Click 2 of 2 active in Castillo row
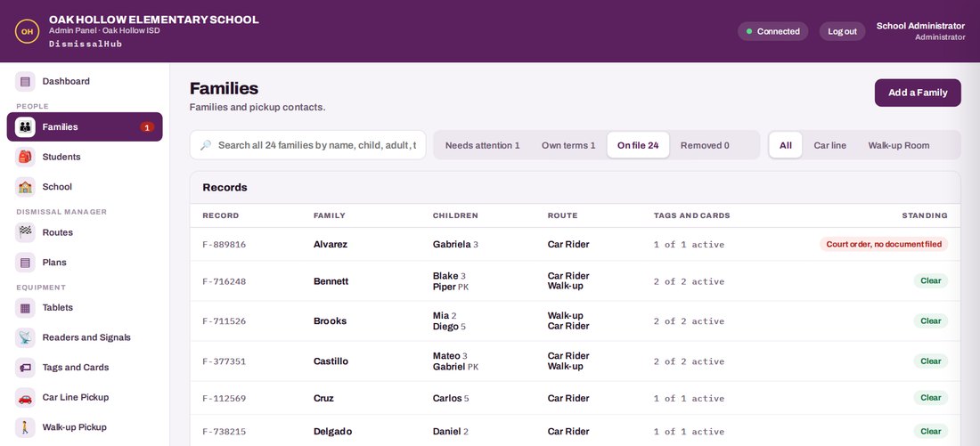 pos(689,361)
